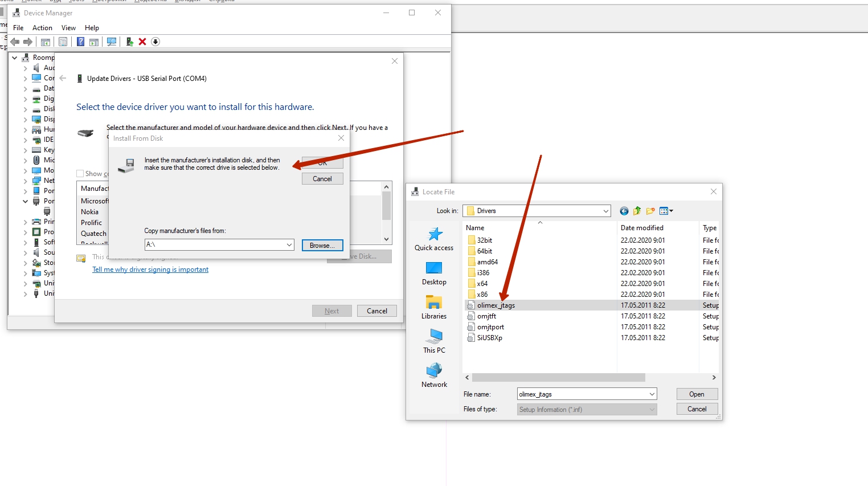The height and width of the screenshot is (486, 868).
Task: Open the View menu in Device Manager
Action: click(x=68, y=28)
